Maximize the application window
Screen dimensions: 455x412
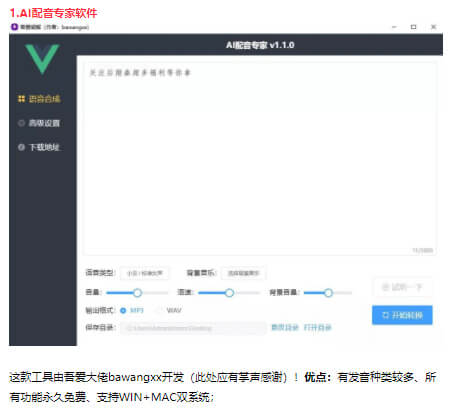click(x=414, y=27)
